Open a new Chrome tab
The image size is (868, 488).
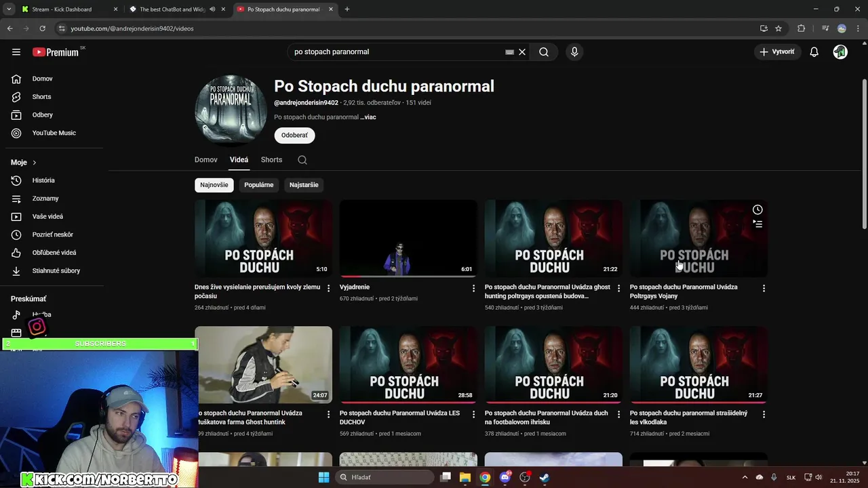pyautogui.click(x=347, y=9)
